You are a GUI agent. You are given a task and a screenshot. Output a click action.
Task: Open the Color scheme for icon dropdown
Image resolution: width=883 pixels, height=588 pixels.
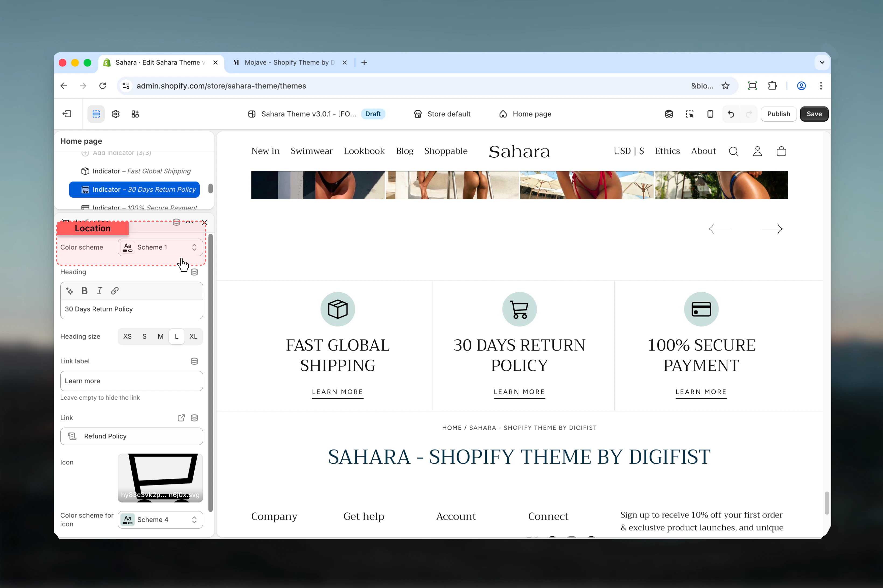point(160,520)
